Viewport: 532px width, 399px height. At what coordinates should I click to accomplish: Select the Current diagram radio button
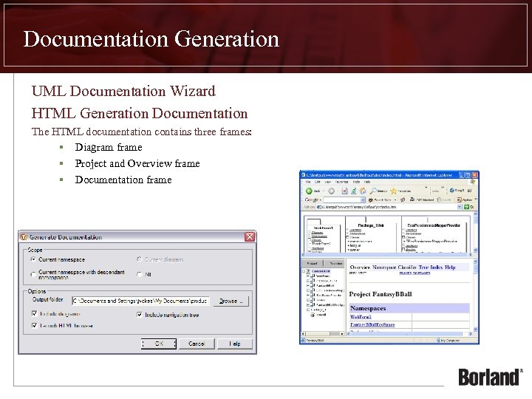[139, 259]
